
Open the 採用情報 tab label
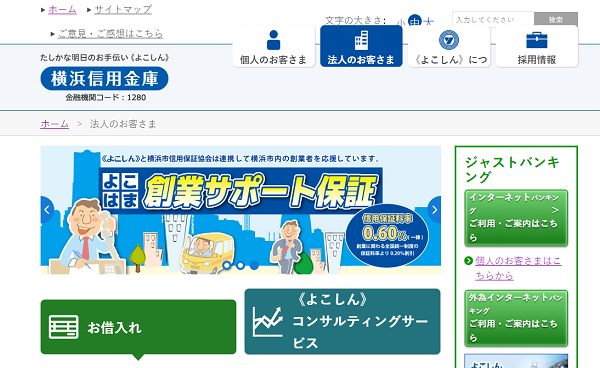coord(537,60)
